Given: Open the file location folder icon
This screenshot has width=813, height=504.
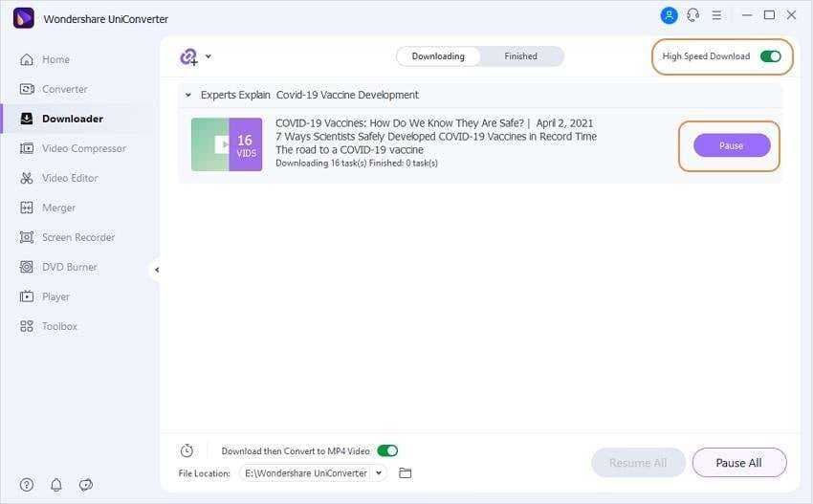Looking at the screenshot, I should coord(405,473).
